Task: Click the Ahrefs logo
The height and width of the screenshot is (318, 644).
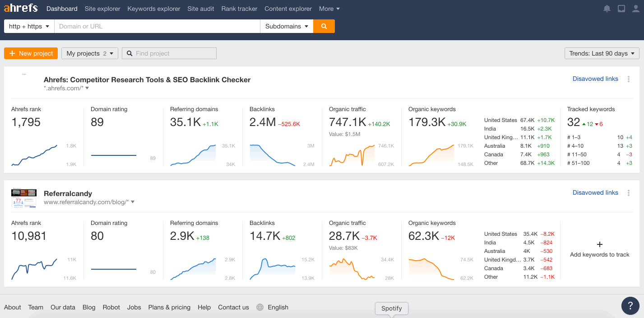Action: pyautogui.click(x=21, y=8)
